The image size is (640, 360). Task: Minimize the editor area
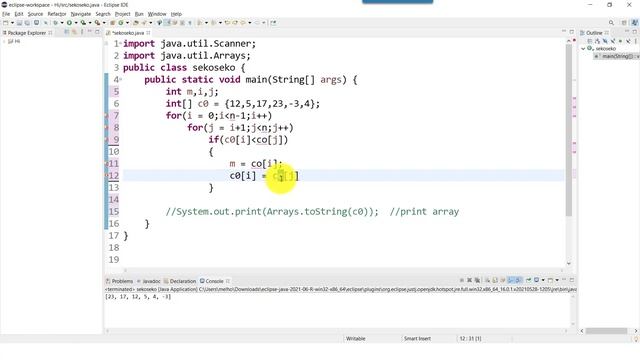pyautogui.click(x=564, y=31)
